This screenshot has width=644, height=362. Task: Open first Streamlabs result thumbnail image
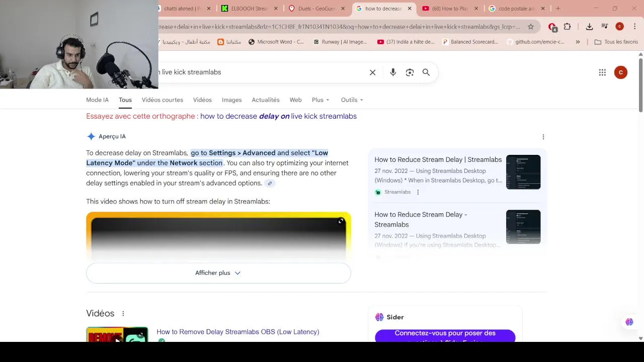(523, 172)
